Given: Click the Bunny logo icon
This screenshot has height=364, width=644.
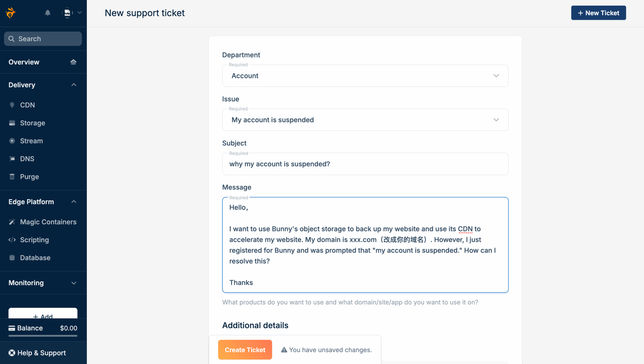Looking at the screenshot, I should pos(11,13).
